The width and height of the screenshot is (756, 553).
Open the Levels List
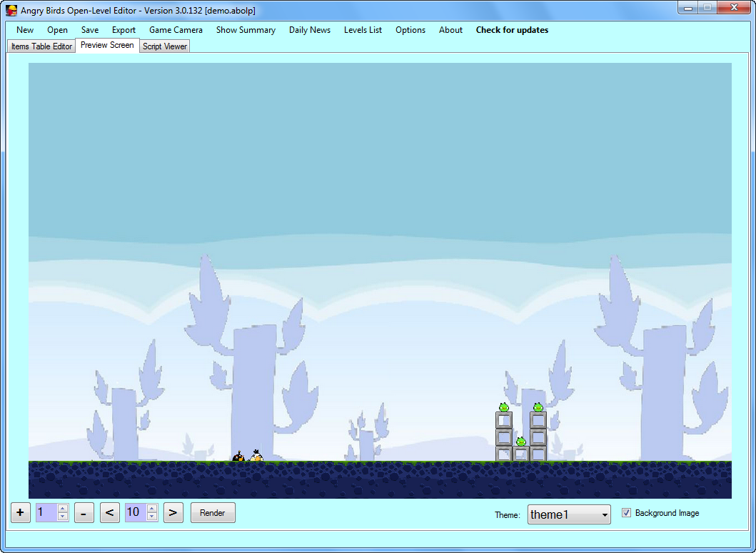pos(363,30)
